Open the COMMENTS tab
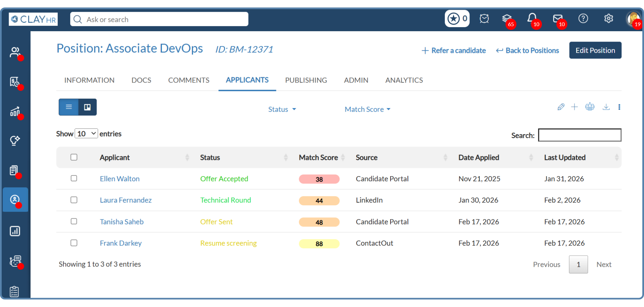 [x=189, y=80]
